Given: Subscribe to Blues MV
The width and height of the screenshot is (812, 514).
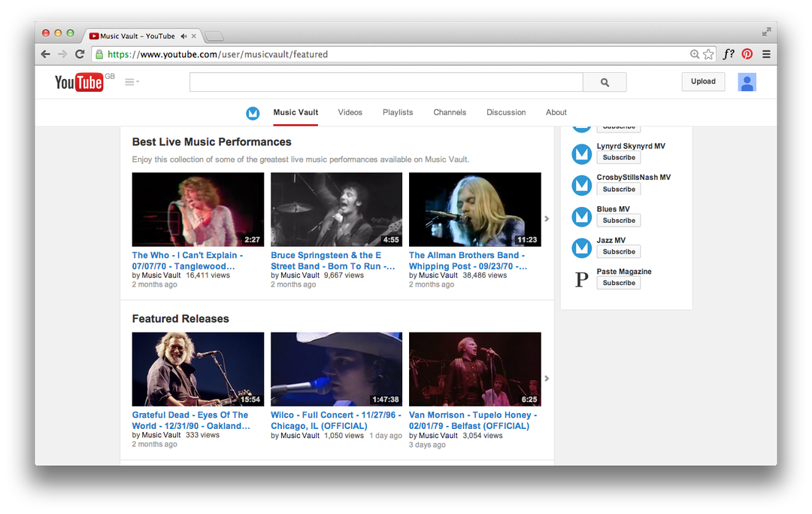Looking at the screenshot, I should pos(618,221).
